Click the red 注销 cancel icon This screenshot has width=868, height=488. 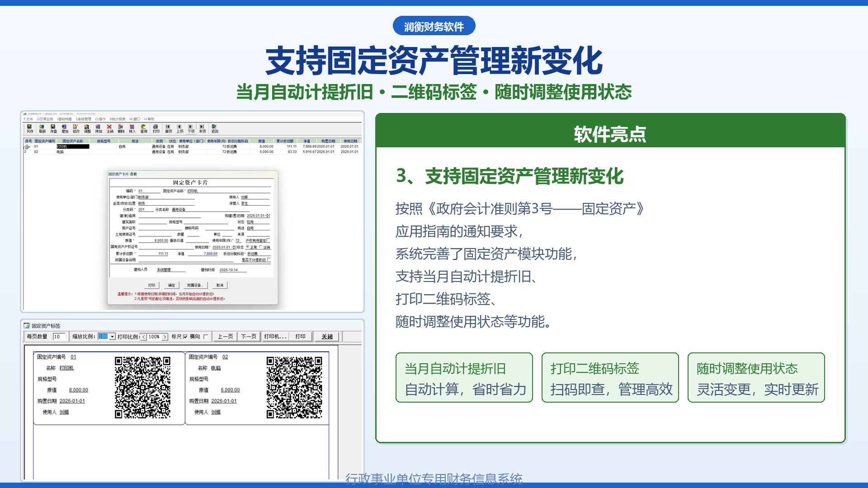click(x=110, y=128)
